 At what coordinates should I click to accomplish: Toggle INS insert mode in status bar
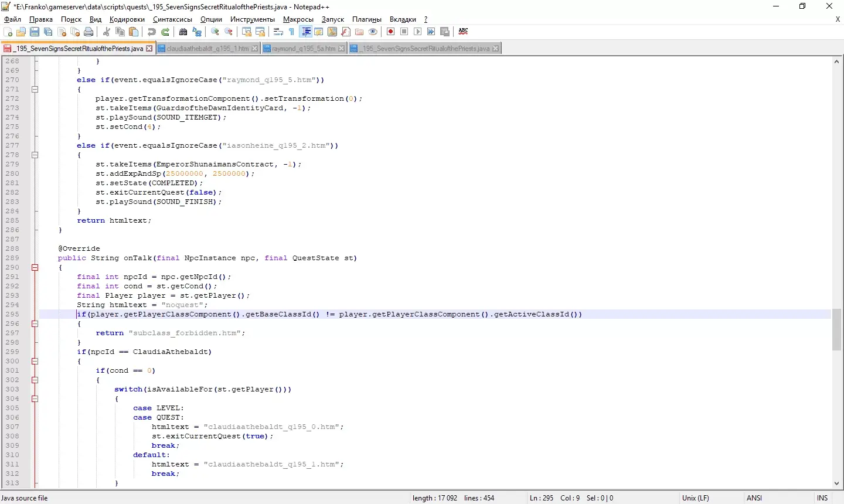coord(822,498)
